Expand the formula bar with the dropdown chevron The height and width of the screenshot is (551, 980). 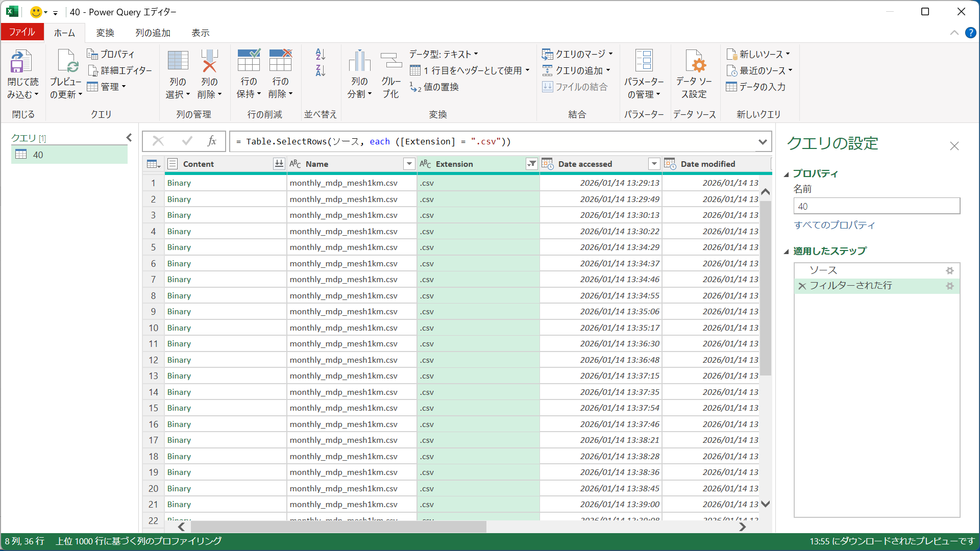click(x=763, y=142)
